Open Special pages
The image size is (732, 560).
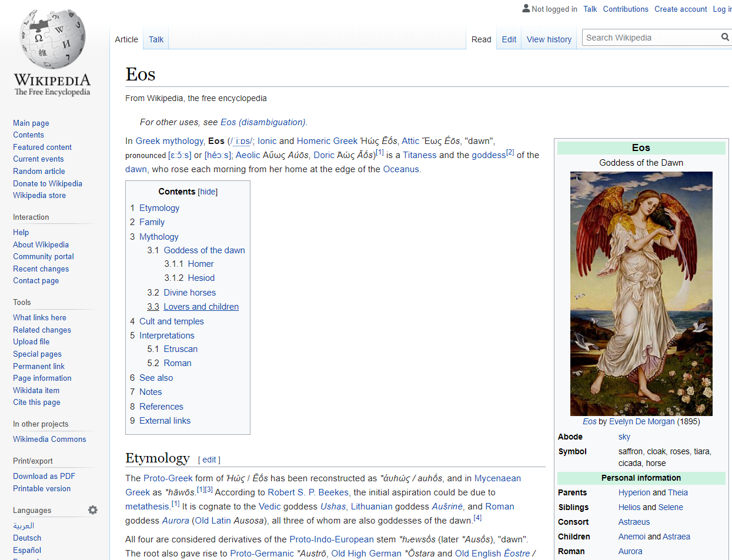37,354
